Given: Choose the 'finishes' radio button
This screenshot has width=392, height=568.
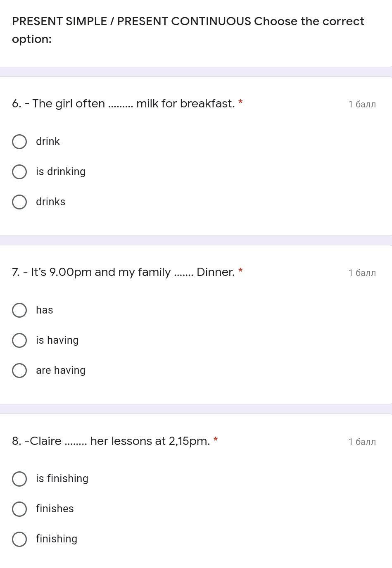Looking at the screenshot, I should [x=19, y=509].
